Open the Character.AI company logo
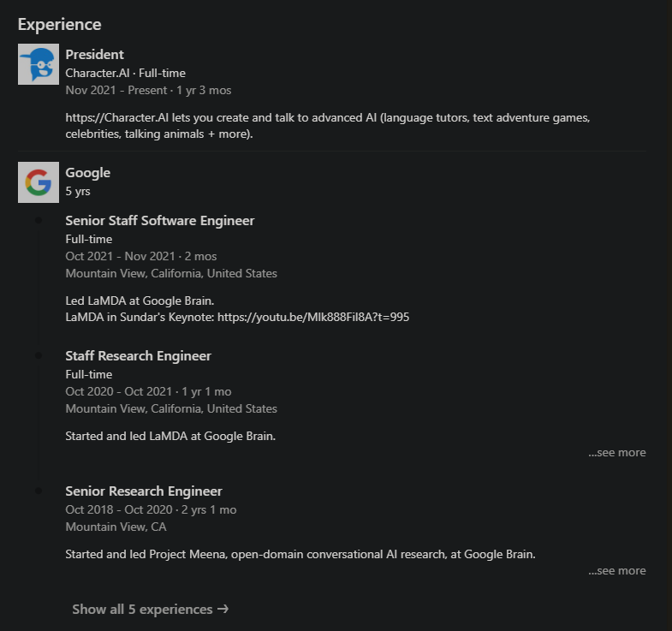This screenshot has height=631, width=672. click(x=39, y=64)
